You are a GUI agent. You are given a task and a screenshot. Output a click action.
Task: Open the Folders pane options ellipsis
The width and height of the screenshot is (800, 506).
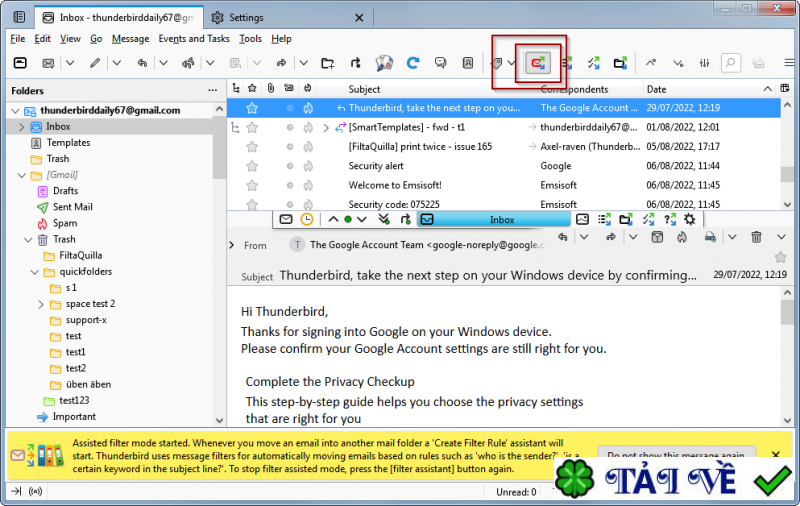[212, 90]
